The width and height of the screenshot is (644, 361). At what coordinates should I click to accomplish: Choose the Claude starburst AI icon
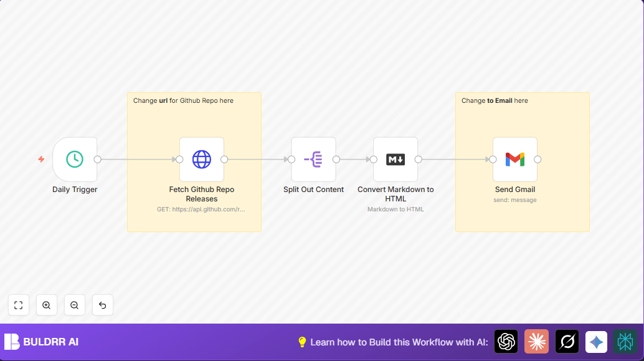(x=536, y=342)
